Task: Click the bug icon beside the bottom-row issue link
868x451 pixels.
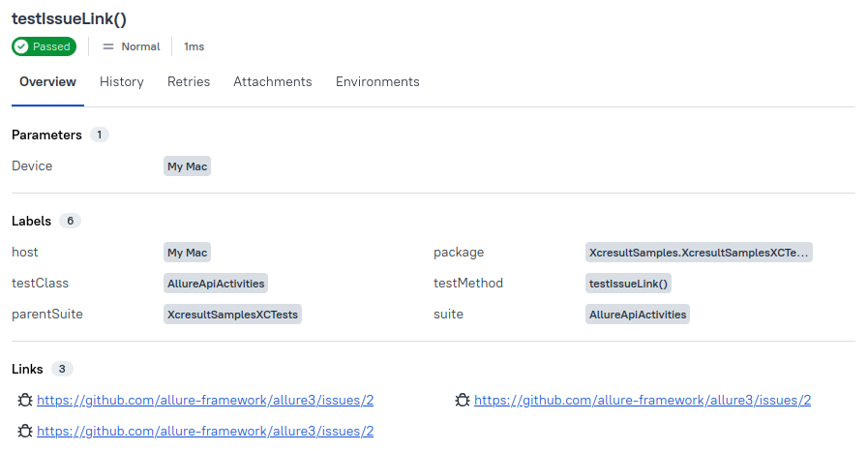Action: pyautogui.click(x=25, y=431)
